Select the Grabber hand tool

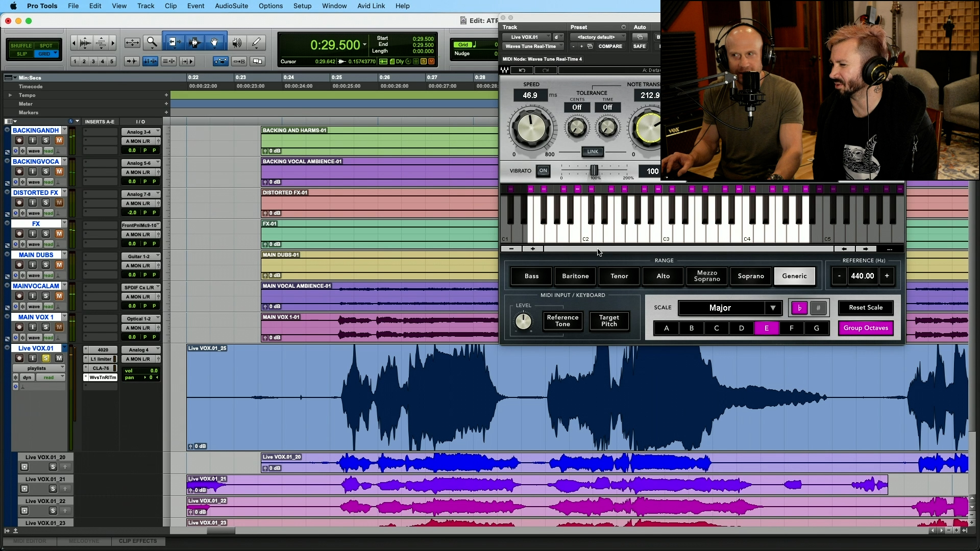coord(215,43)
